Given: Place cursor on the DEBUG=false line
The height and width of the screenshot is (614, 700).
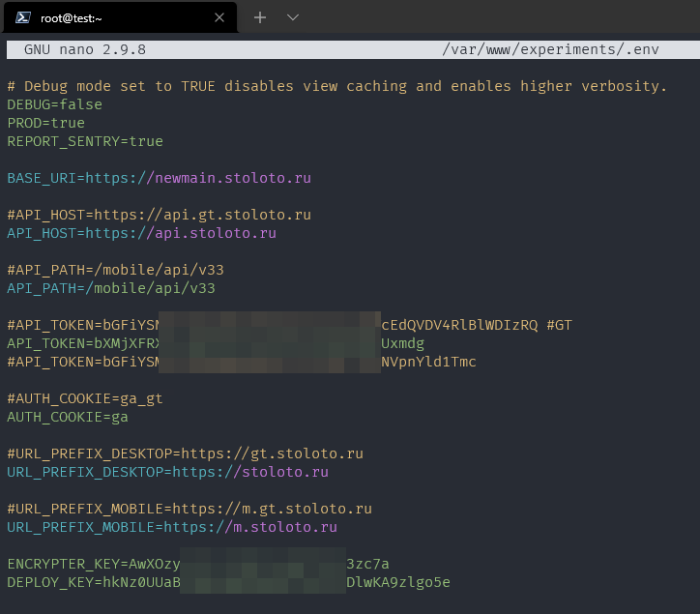Looking at the screenshot, I should click(x=54, y=104).
